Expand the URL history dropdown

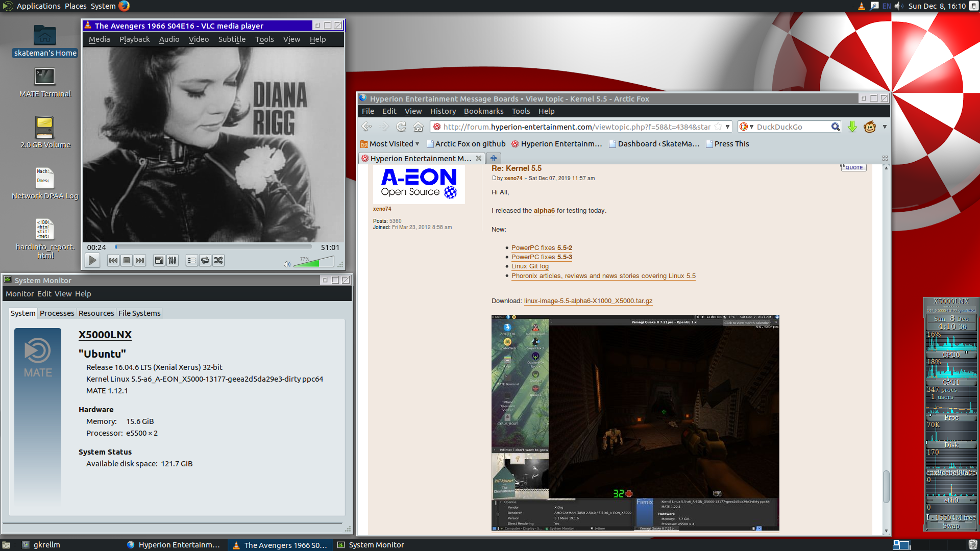(x=727, y=127)
